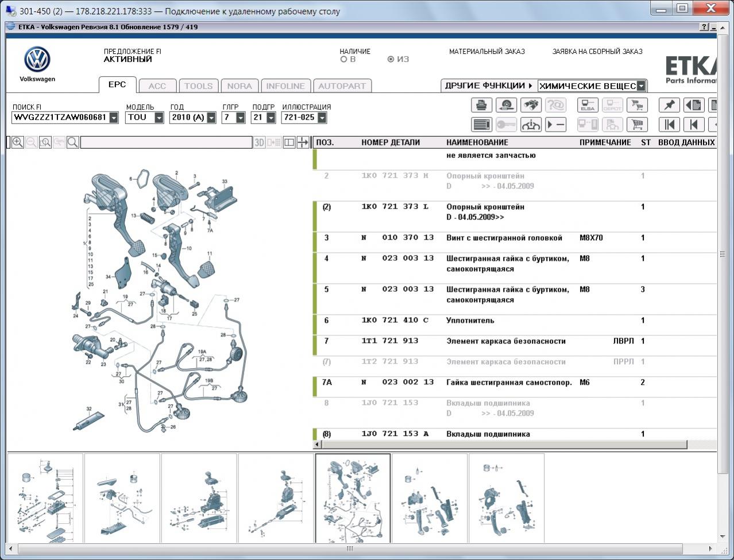The height and width of the screenshot is (560, 734).
Task: Click the help question mark in title bar
Action: click(x=704, y=27)
